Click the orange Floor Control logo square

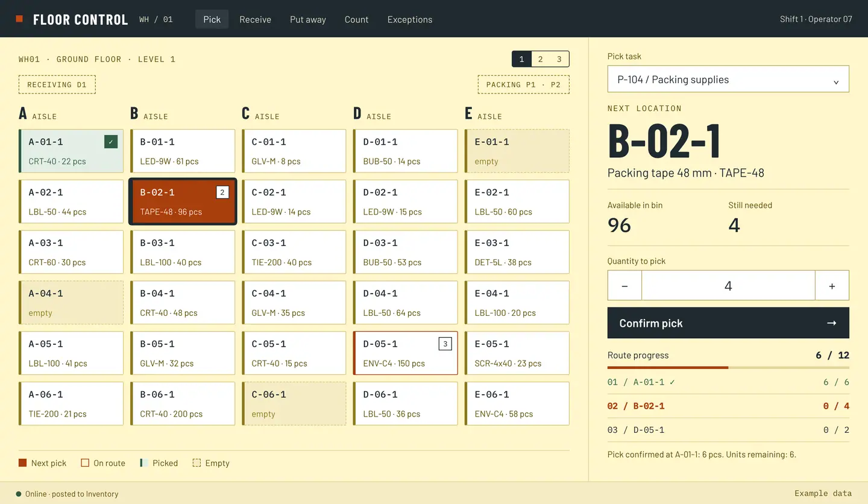[x=19, y=19]
